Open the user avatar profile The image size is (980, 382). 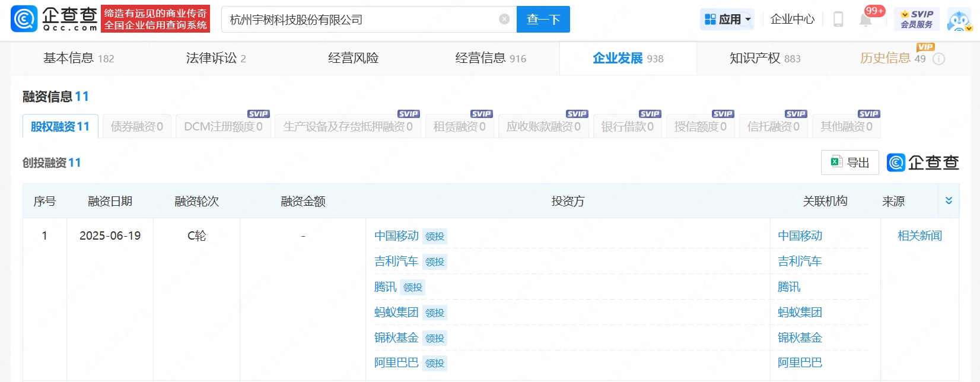click(x=959, y=20)
